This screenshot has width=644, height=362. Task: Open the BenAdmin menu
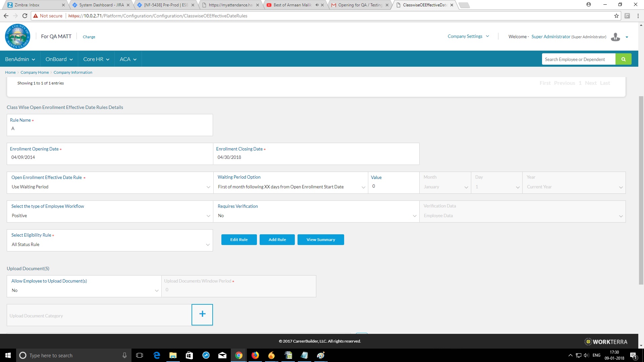(20, 59)
